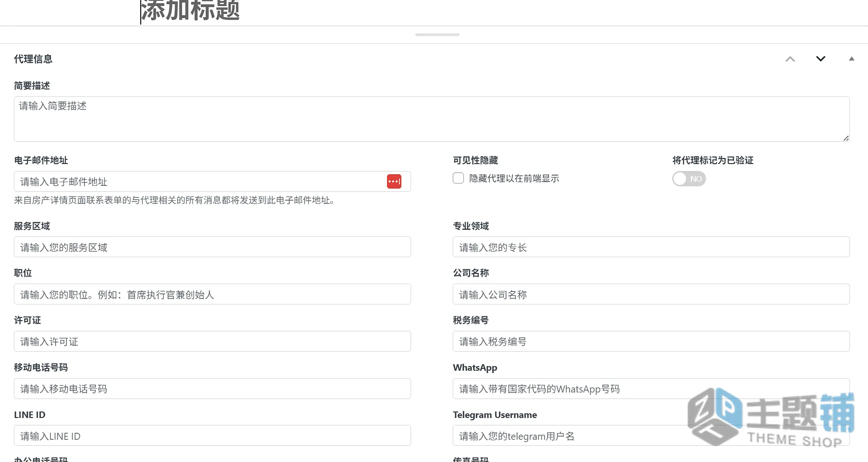Click the drag handle bar above the panel

437,35
